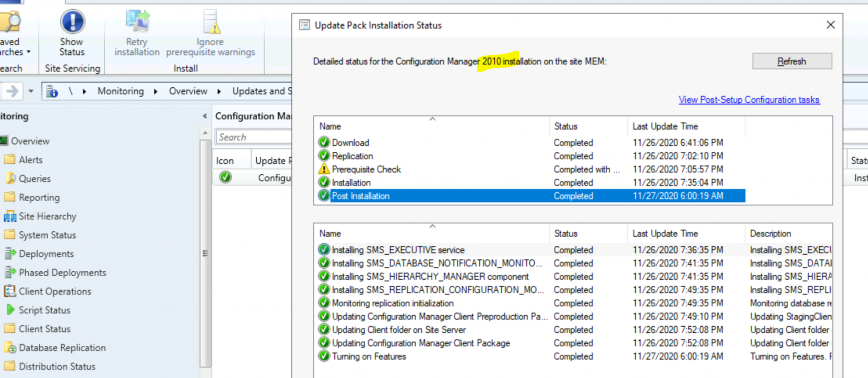Select Overview node in the tree

pyautogui.click(x=30, y=141)
